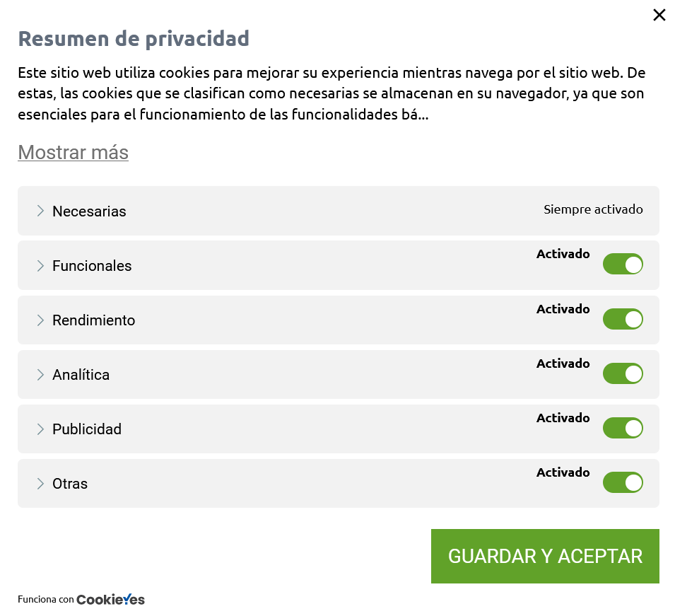Open the Necesarias category label
The image size is (675, 616).
[x=89, y=211]
